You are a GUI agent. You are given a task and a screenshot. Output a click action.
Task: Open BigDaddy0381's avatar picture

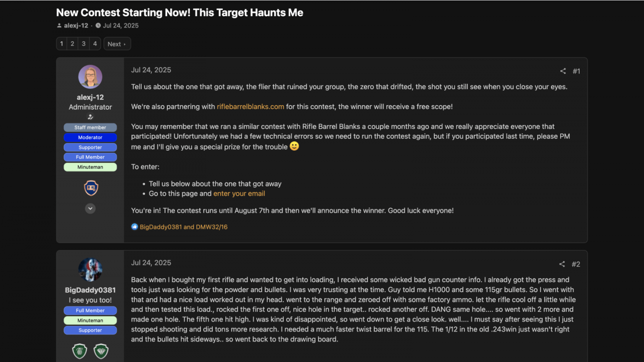[x=90, y=270]
